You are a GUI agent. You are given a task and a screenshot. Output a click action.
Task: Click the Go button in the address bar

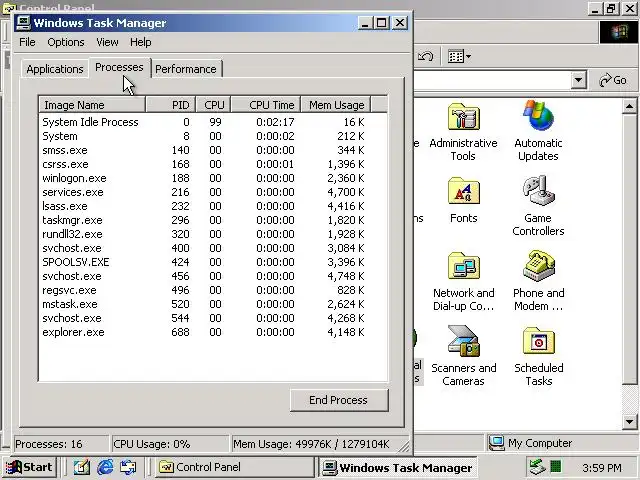(613, 80)
